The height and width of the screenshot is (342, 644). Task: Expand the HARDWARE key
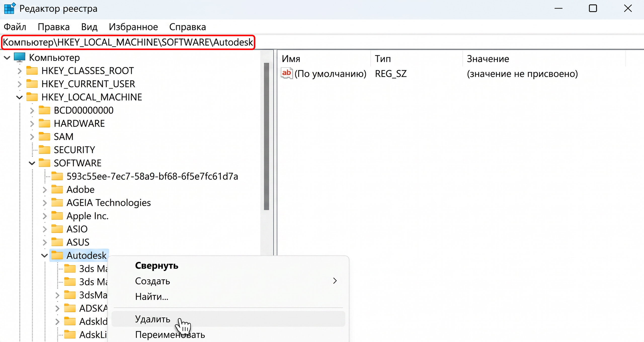(32, 124)
